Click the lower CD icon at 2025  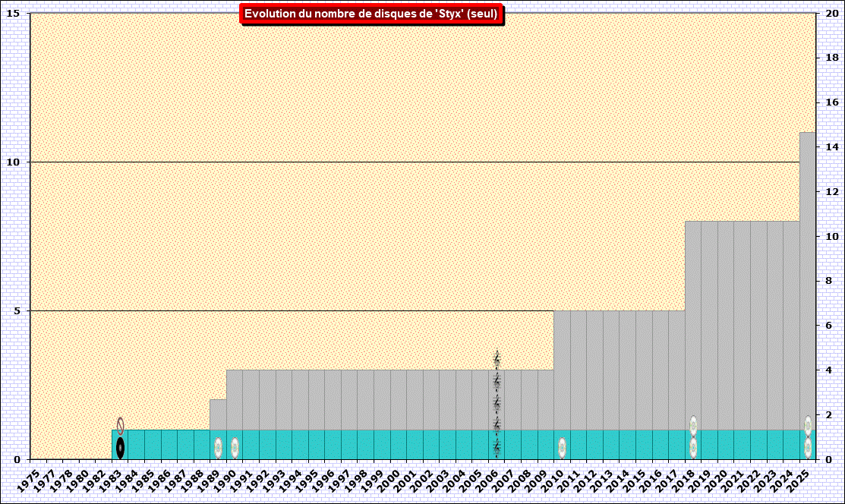pos(808,448)
